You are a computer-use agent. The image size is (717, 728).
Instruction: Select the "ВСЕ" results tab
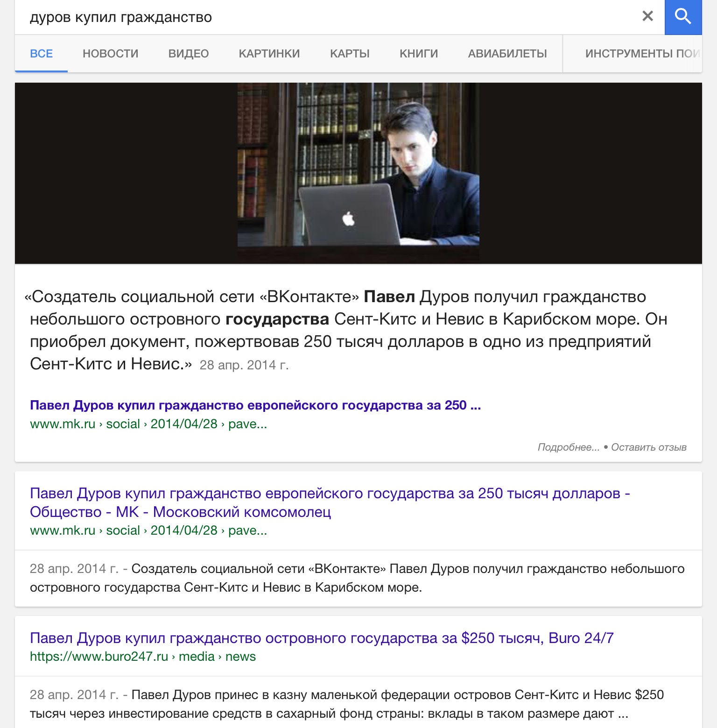41,54
